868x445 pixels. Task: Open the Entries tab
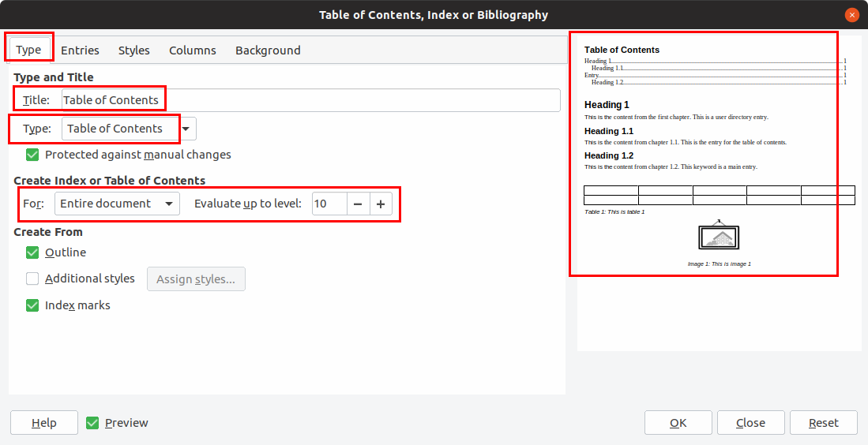[80, 50]
